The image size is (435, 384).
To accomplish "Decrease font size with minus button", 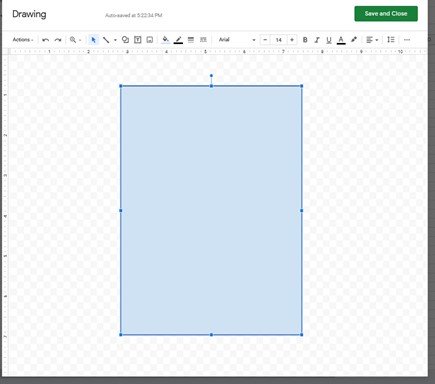I will coord(265,40).
